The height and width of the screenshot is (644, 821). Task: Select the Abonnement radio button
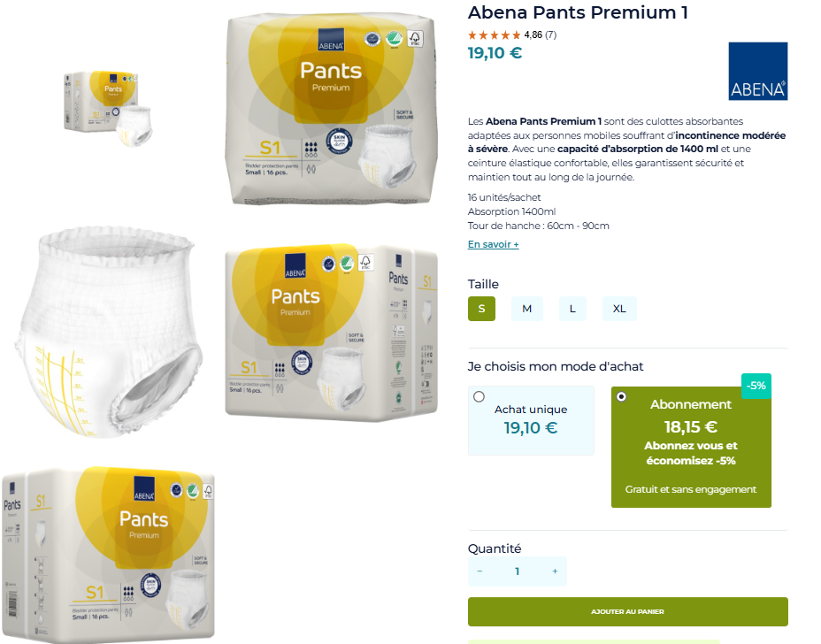622,396
